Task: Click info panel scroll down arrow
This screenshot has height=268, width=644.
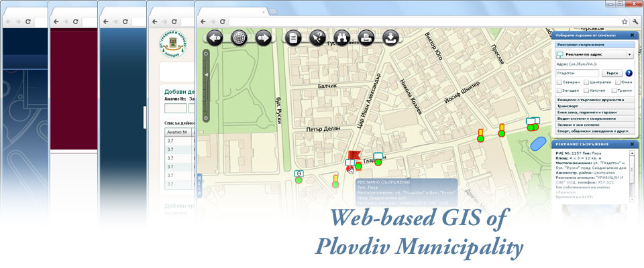Action: (632, 200)
